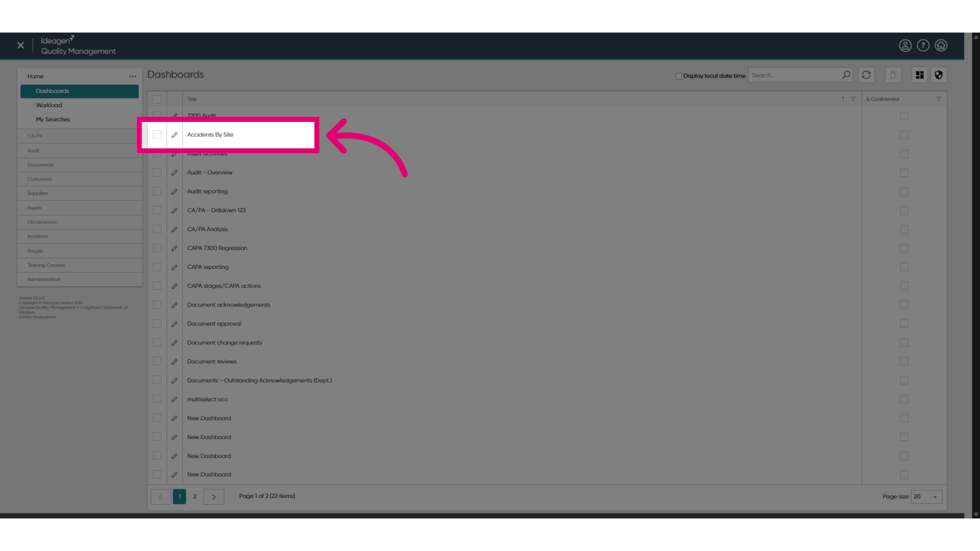Expand the Assets navigation section
The image size is (980, 551).
(80, 208)
